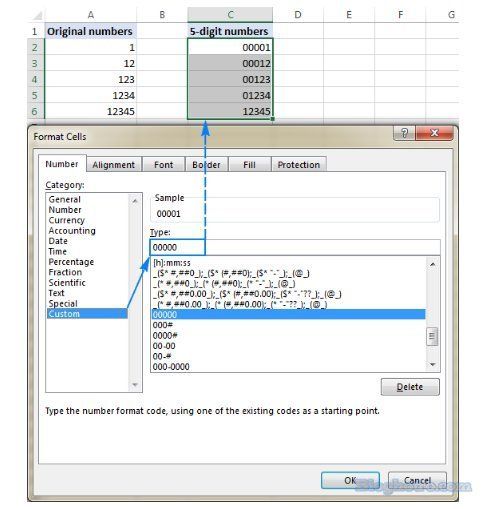Switch to the Alignment tab
The width and height of the screenshot is (486, 509).
pos(114,165)
